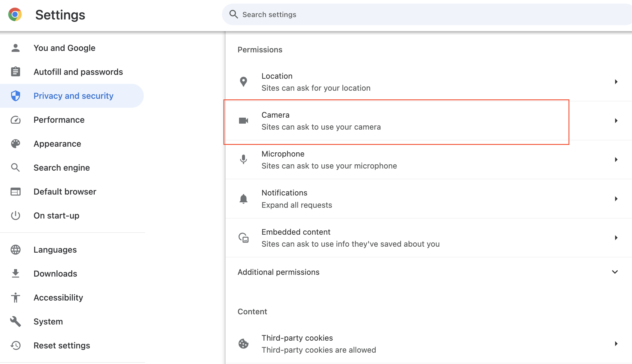This screenshot has height=364, width=632.
Task: Focus the Search settings field
Action: pos(427,14)
